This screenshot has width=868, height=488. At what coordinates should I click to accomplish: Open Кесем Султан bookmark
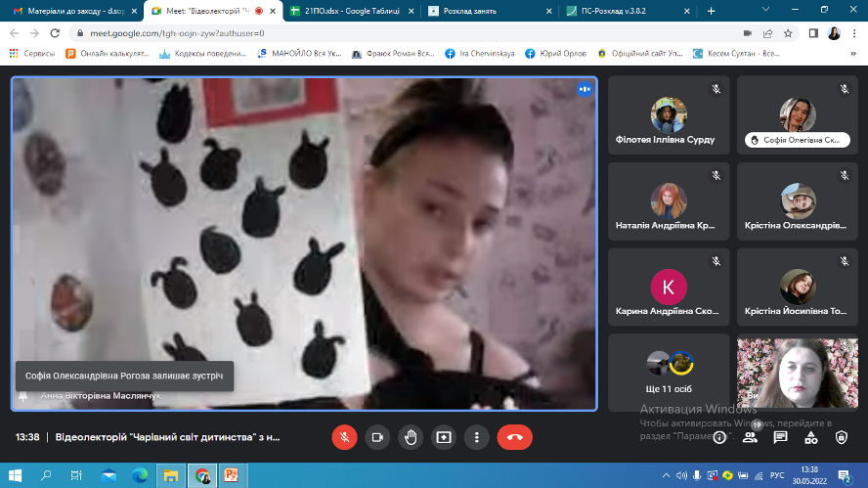(737, 53)
